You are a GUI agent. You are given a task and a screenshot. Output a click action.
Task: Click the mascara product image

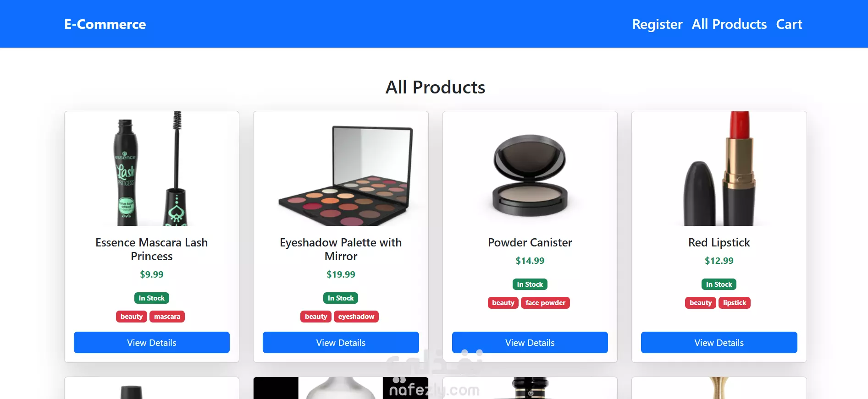(152, 169)
